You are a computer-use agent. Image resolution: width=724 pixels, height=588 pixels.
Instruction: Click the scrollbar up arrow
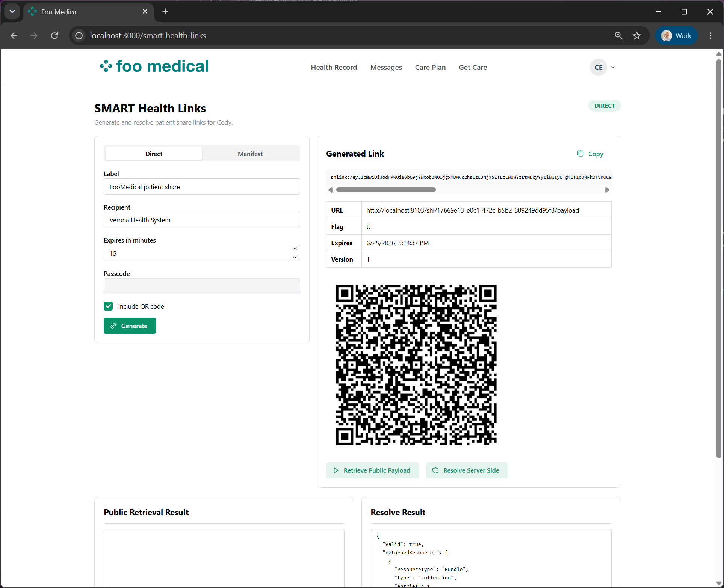[719, 54]
